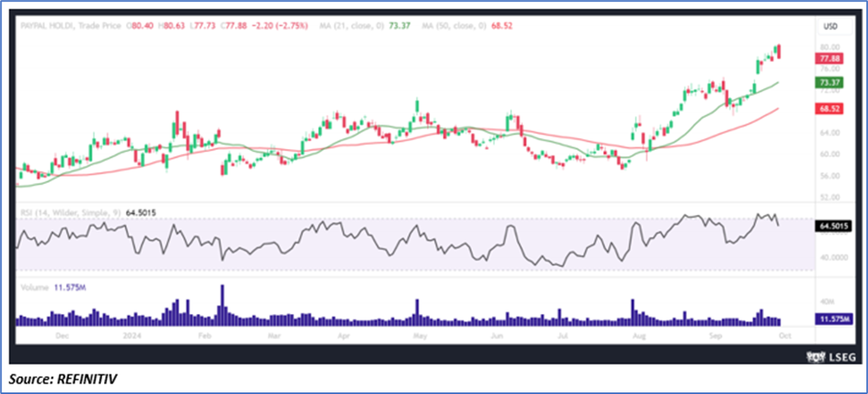Click the 52.00 price axis label
The image size is (868, 394).
click(831, 197)
